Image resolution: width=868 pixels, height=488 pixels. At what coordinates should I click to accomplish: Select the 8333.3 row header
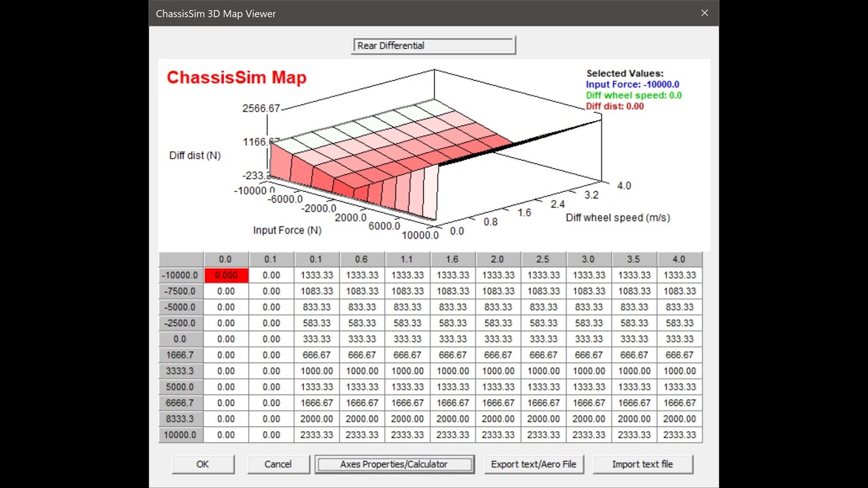181,419
